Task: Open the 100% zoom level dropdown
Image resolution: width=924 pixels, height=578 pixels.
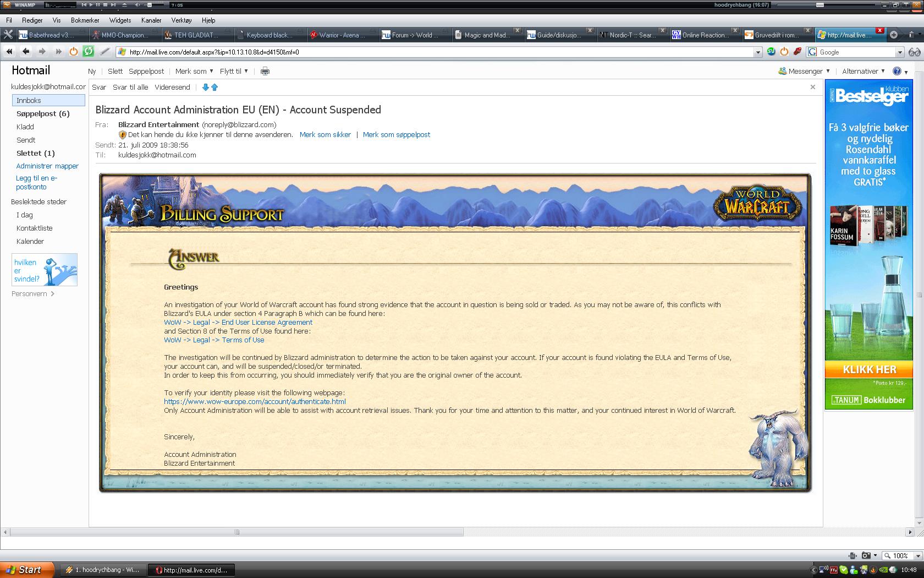Action: click(918, 555)
